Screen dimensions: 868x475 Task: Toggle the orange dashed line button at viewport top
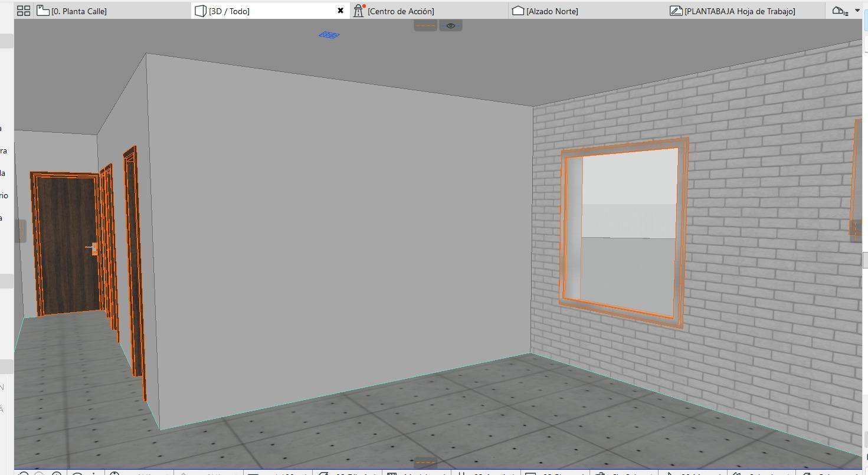pos(425,26)
